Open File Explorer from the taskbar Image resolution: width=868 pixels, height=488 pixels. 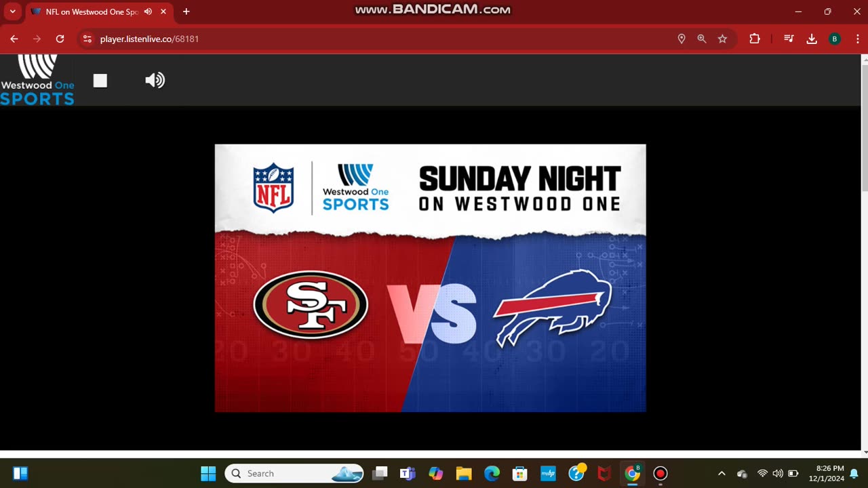click(x=464, y=473)
